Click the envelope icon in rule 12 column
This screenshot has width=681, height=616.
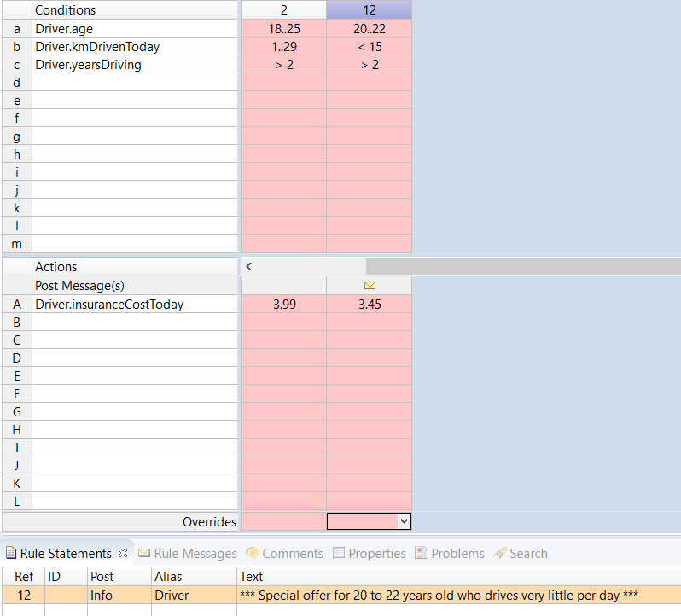(370, 286)
